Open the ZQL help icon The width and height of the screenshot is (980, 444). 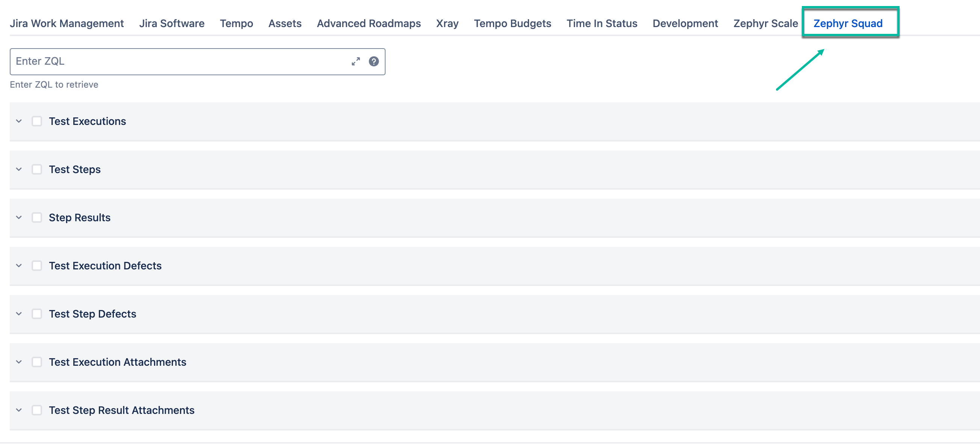(374, 61)
